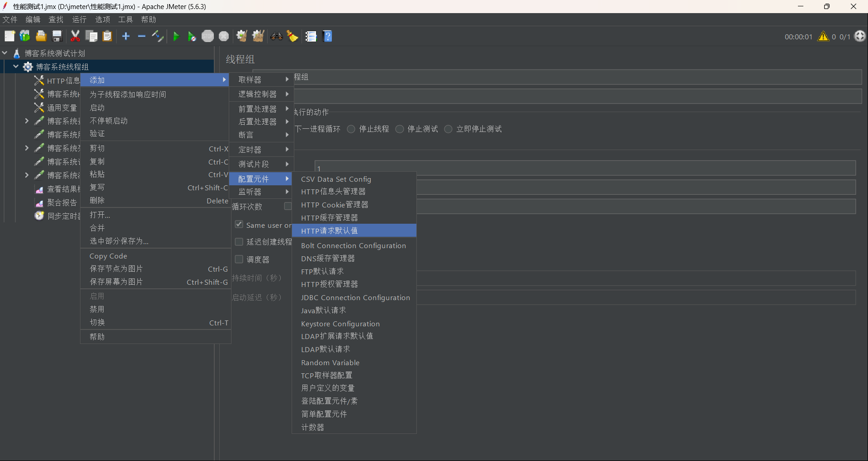Screen dimensions: 868x461
Task: Click the Shutdown test icon
Action: pyautogui.click(x=224, y=36)
